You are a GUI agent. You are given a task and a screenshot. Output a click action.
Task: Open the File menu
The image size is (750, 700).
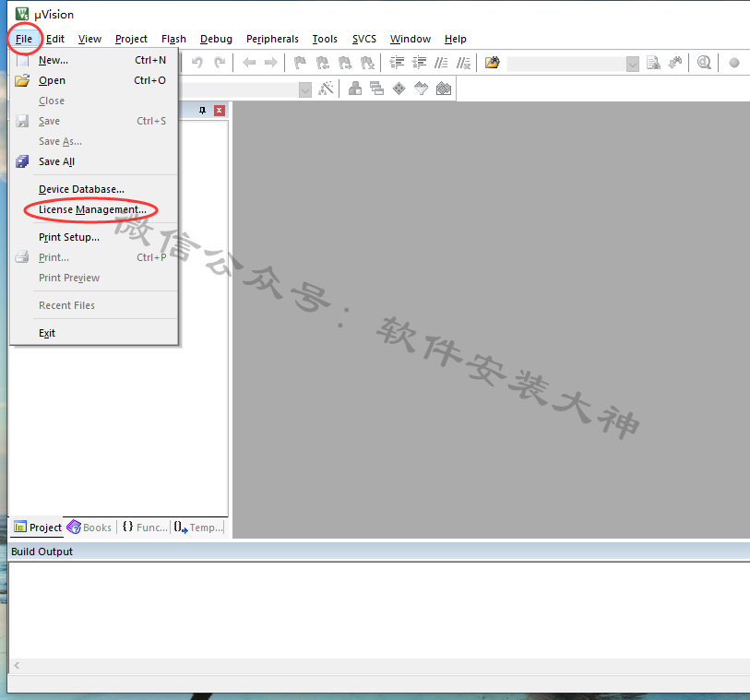point(24,39)
